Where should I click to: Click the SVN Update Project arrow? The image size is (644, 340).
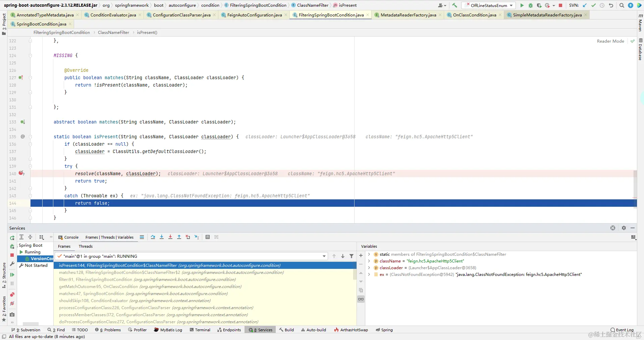[x=585, y=5]
